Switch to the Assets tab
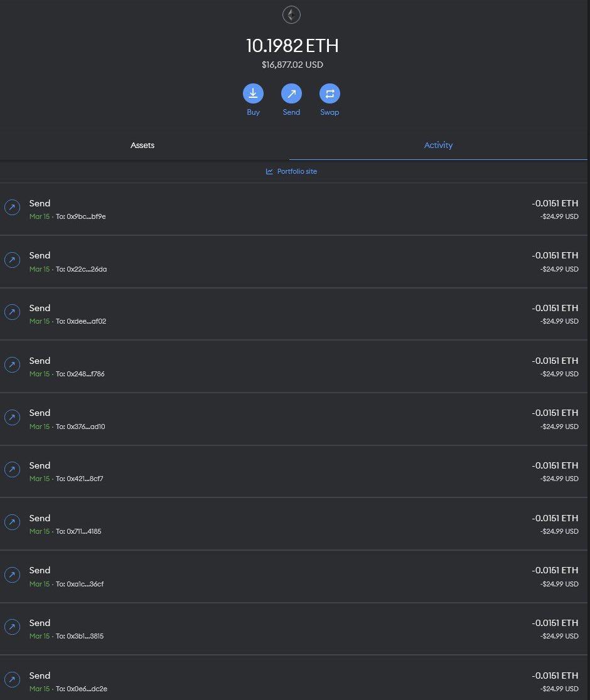This screenshot has width=590, height=700. [142, 145]
